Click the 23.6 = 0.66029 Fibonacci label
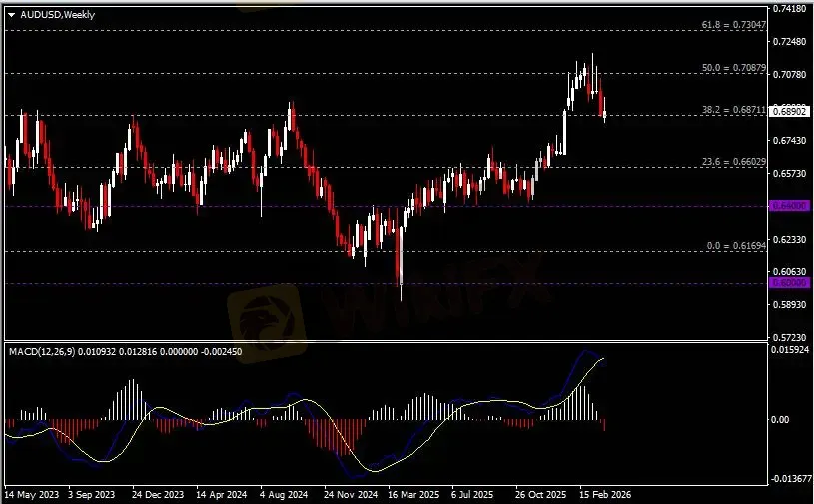This screenshot has height=504, width=814. [733, 161]
